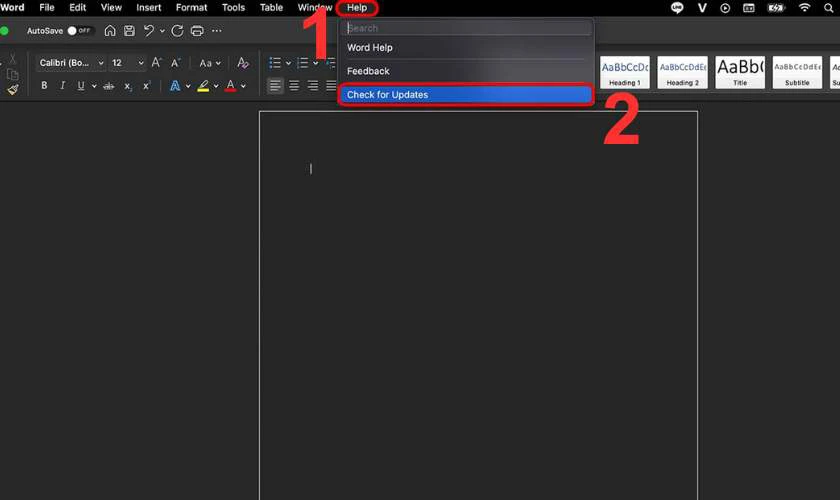Viewport: 840px width, 500px height.
Task: Click battery charging icon in menu bar
Action: [776, 8]
